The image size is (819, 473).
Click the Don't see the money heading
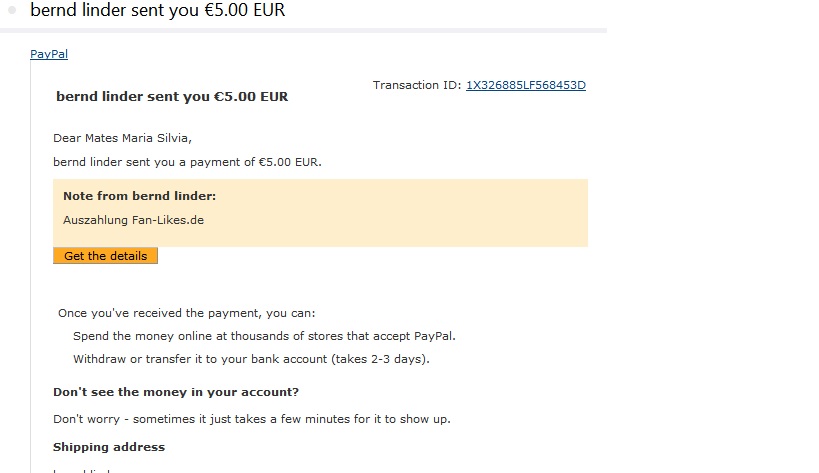point(176,392)
